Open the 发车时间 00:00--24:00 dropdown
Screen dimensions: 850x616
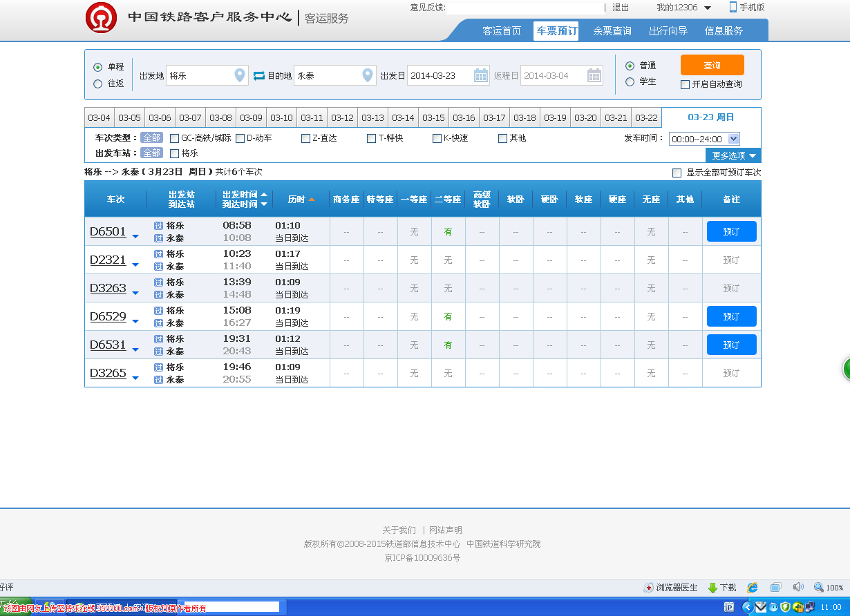[x=704, y=139]
